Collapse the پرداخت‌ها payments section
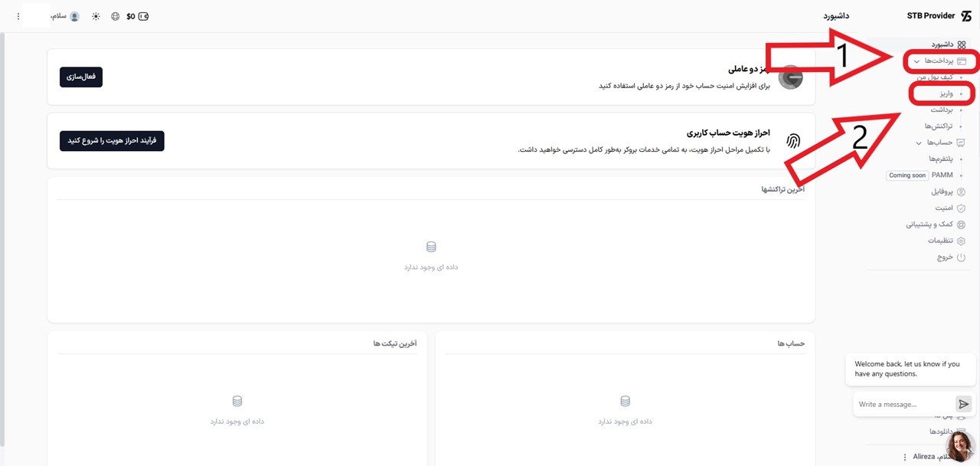980x466 pixels. [917, 61]
